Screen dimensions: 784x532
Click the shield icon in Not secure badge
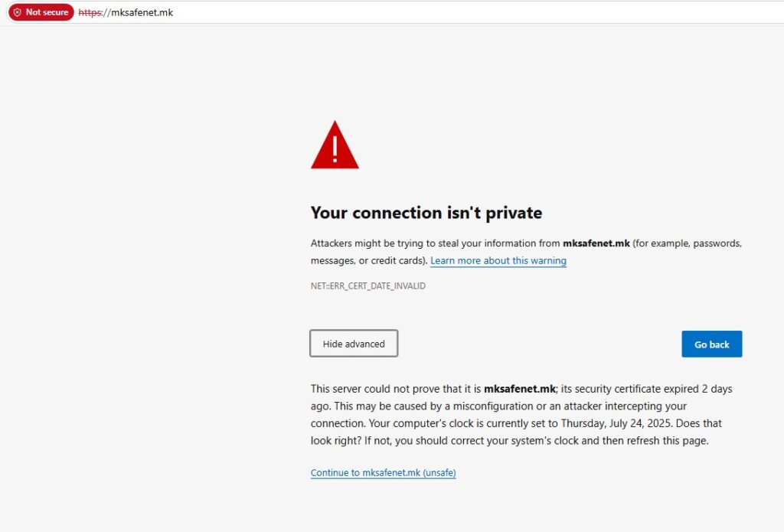click(x=18, y=12)
